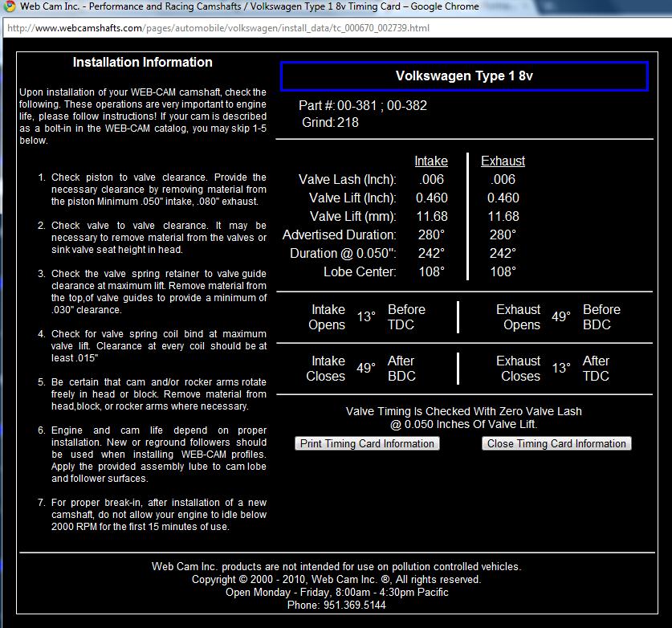Click the "Intake Opens" label
The width and height of the screenshot is (672, 628).
click(327, 317)
